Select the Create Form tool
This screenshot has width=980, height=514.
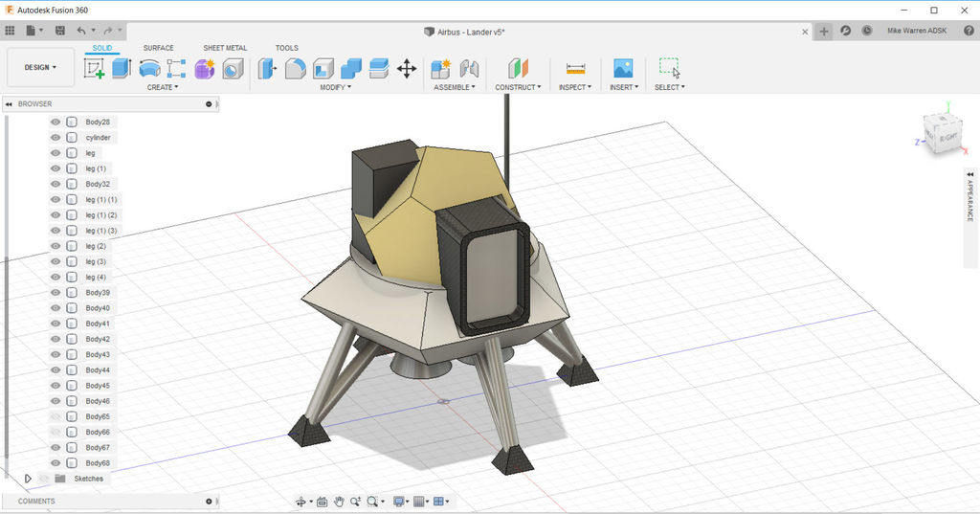(x=205, y=68)
